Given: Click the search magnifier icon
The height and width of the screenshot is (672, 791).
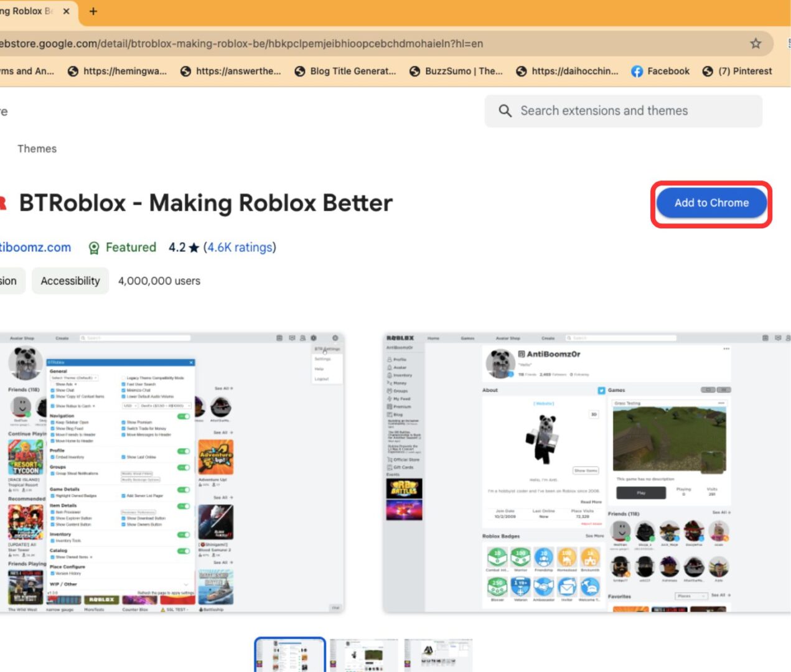Looking at the screenshot, I should tap(505, 110).
